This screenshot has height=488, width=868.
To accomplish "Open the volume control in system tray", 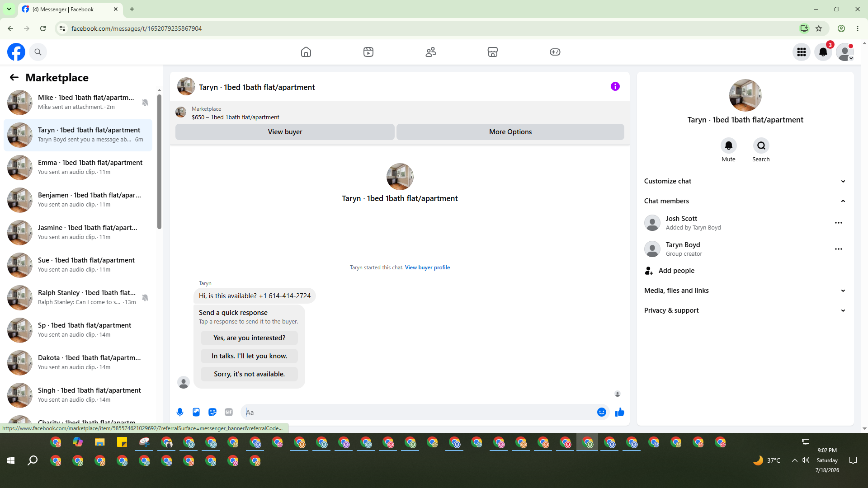I will 806,460.
